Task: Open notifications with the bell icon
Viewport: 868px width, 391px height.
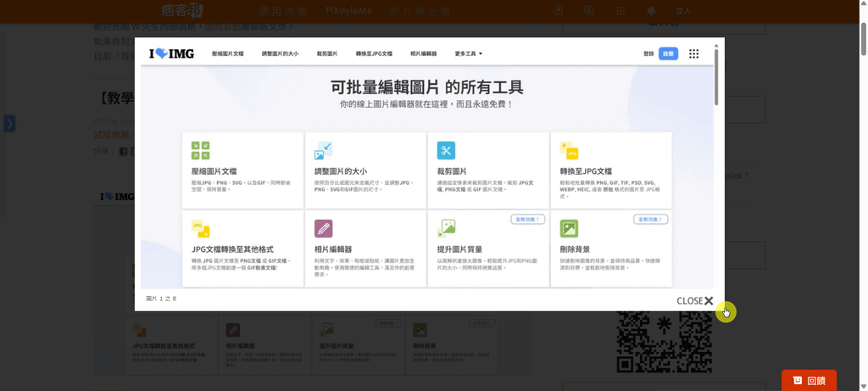Action: (x=652, y=11)
